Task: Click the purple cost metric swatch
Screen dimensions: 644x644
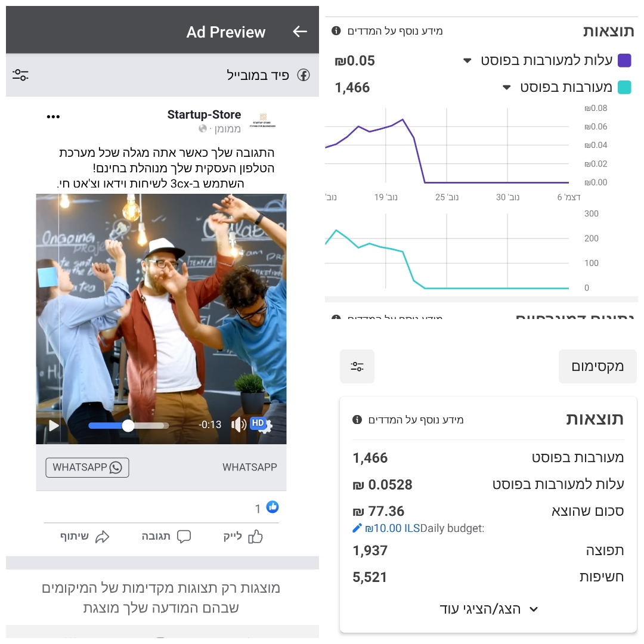Action: pos(624,60)
